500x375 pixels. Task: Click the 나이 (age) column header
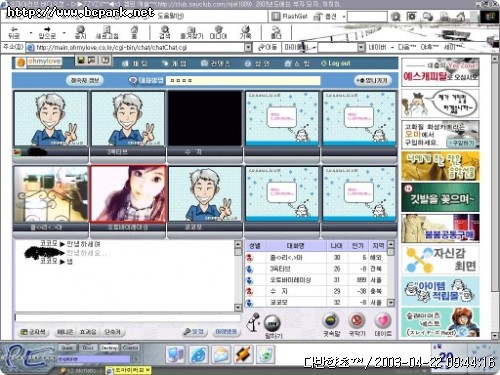336,246
